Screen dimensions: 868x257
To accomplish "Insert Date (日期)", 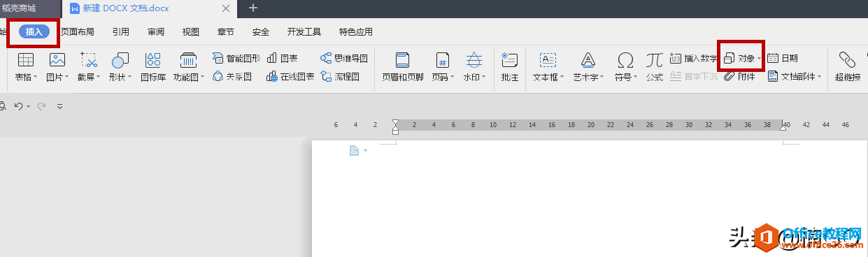I will coord(783,59).
